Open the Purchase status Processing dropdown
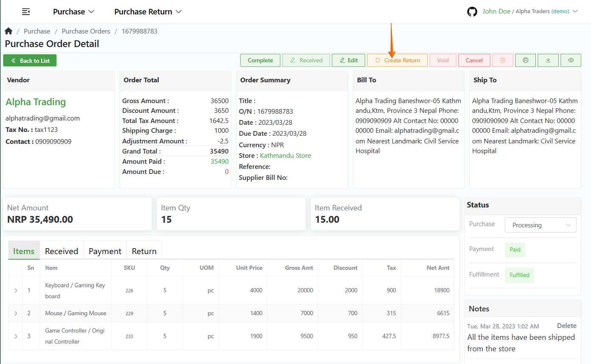591x364 pixels. [x=541, y=225]
